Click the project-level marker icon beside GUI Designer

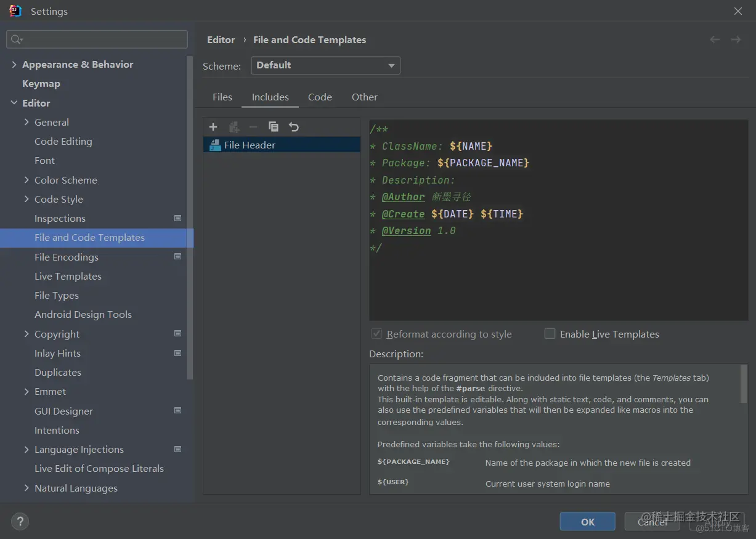(177, 410)
